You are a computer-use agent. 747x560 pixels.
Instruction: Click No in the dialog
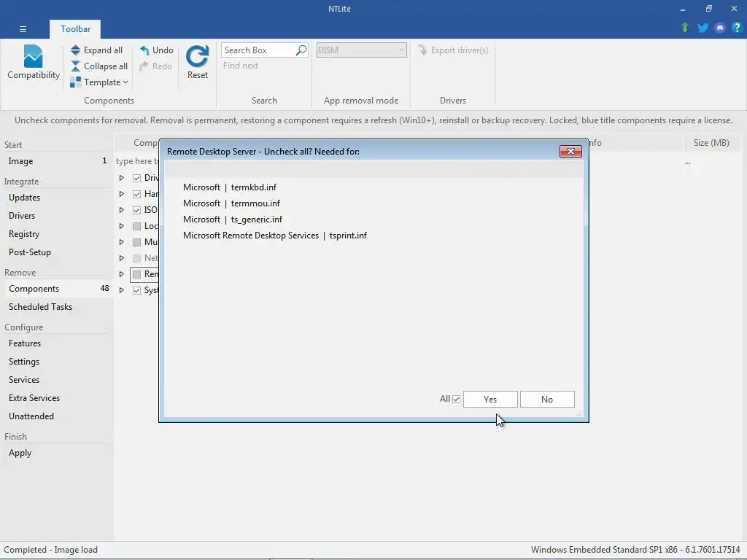click(547, 399)
